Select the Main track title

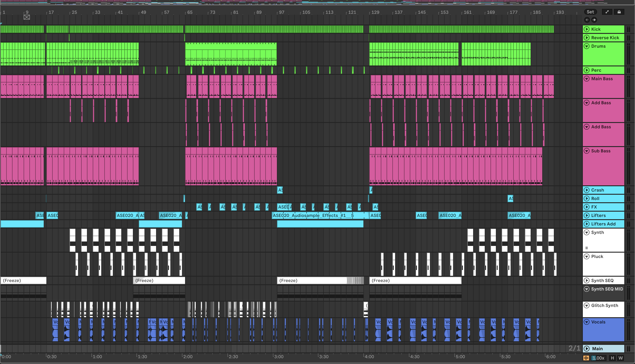pos(597,348)
